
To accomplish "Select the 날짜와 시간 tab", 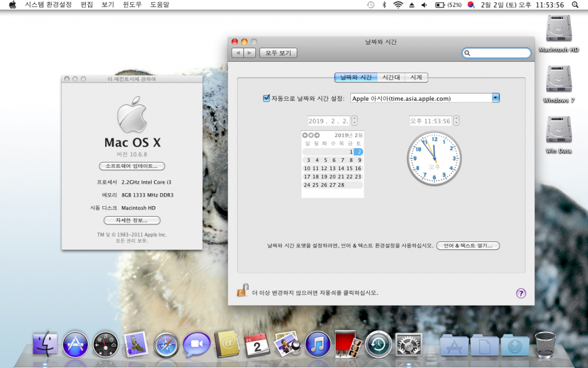I will click(356, 77).
